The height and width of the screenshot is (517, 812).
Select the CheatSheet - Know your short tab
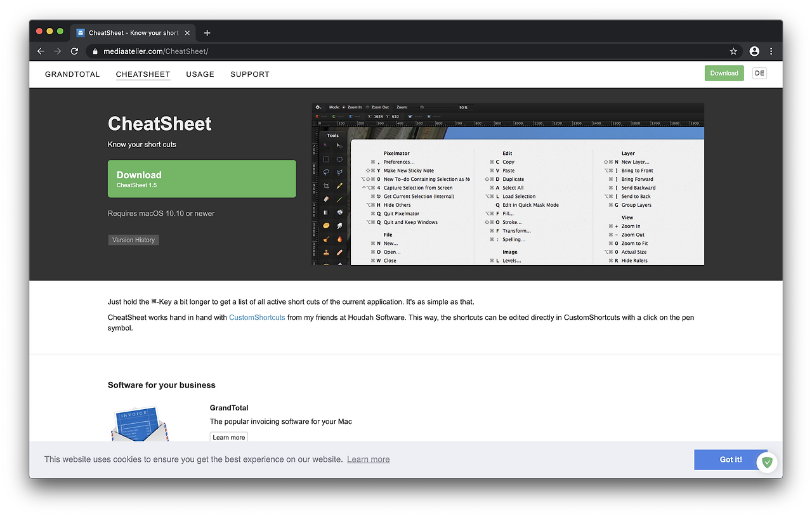pos(133,33)
